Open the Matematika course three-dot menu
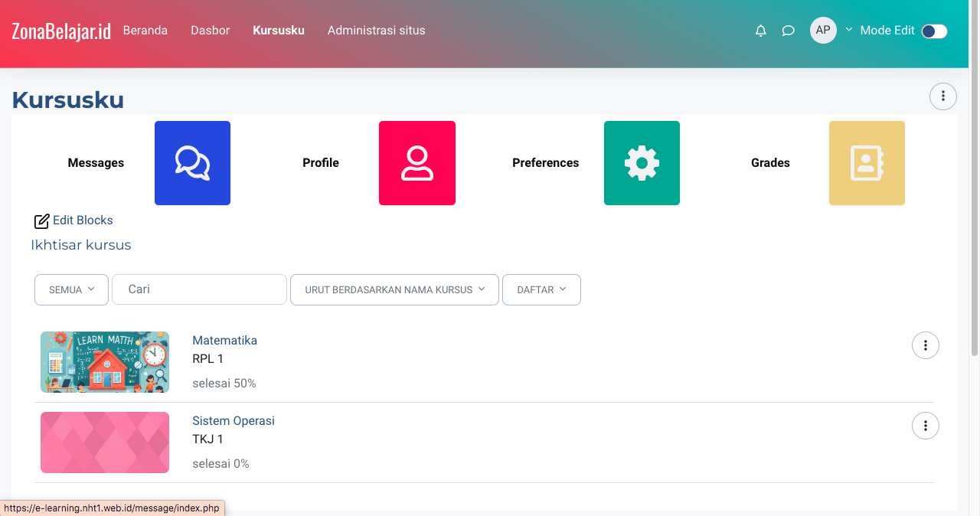Screen dimensions: 980x516 pos(926,345)
